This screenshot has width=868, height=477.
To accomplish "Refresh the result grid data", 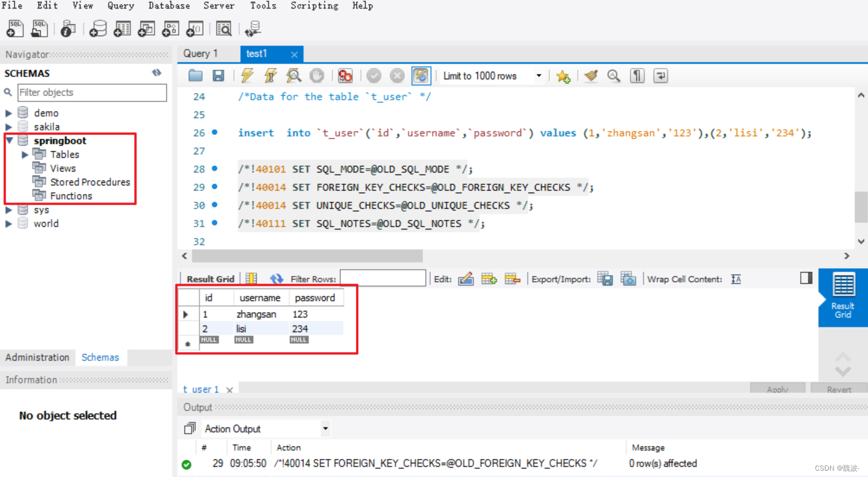I will (276, 278).
